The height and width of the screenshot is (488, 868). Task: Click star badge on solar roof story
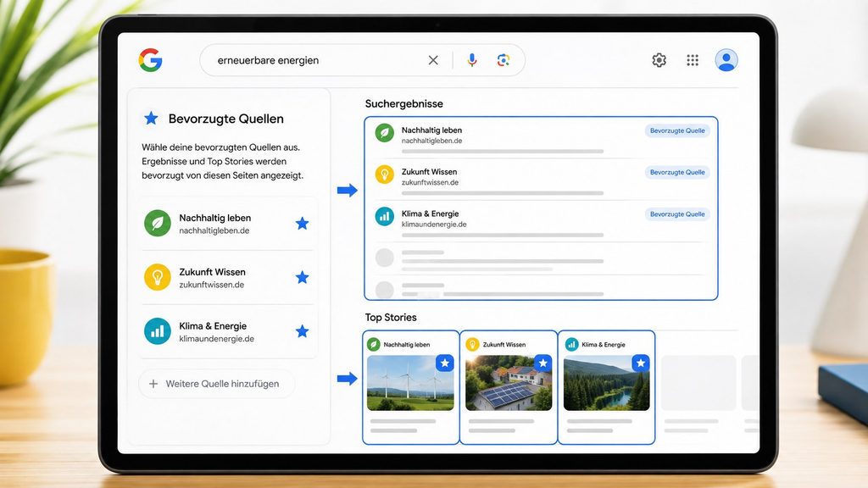coord(542,363)
